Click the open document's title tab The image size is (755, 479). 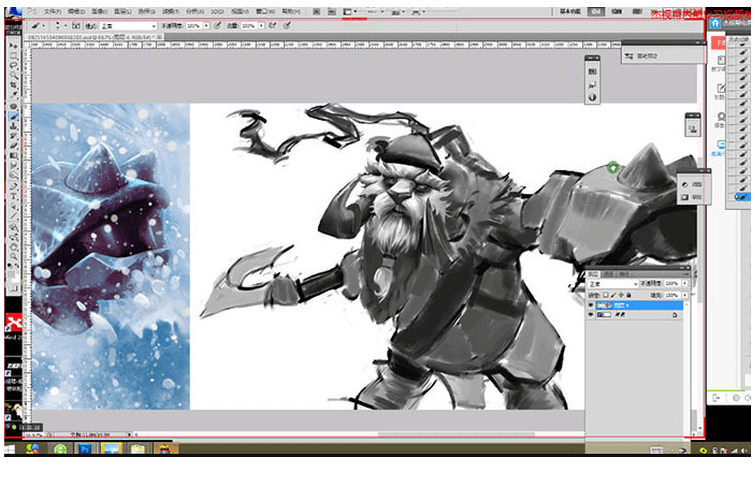[94, 37]
